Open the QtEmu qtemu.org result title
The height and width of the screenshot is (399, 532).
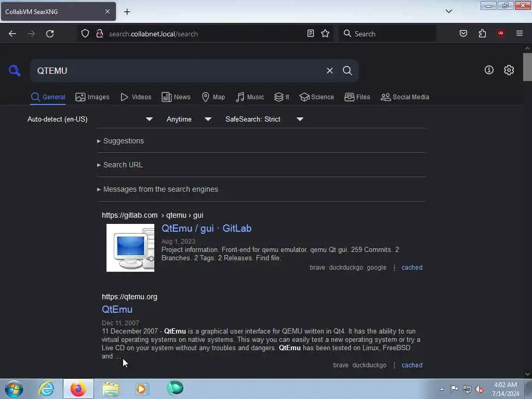(117, 310)
